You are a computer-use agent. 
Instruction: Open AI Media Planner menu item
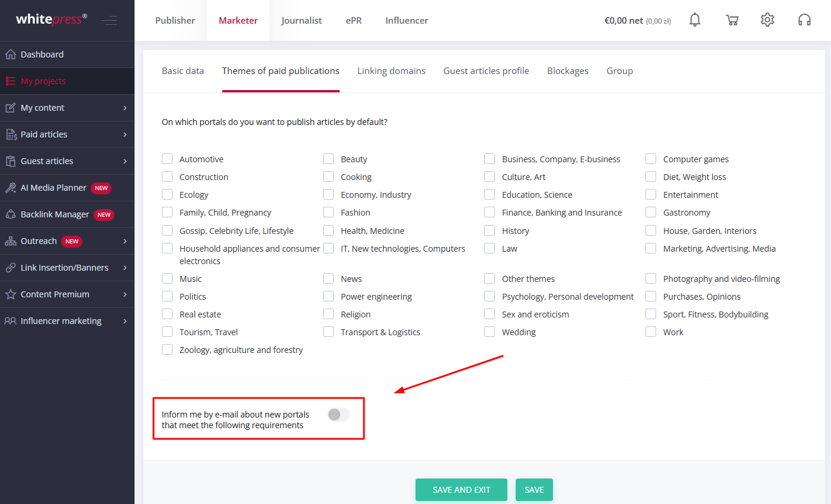click(67, 188)
